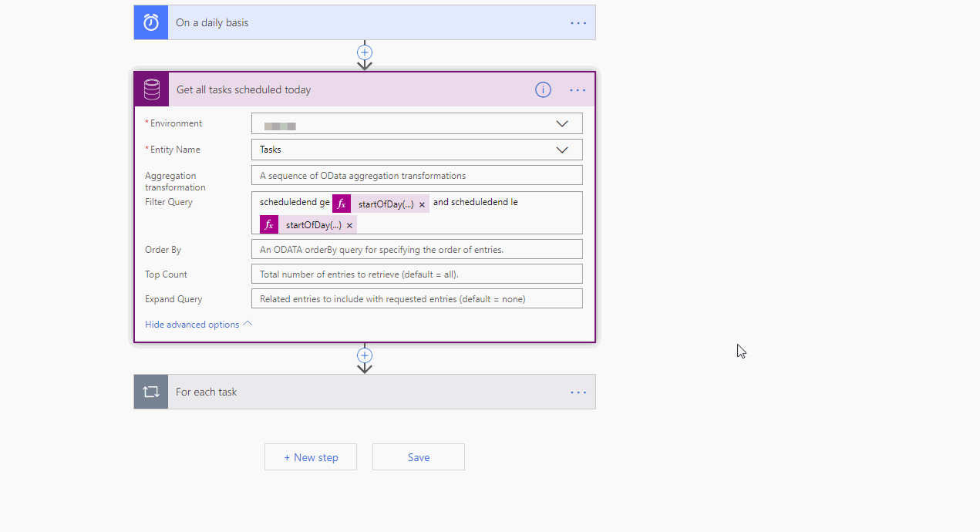Open the Environment dropdown
The height and width of the screenshot is (532, 980).
click(x=562, y=123)
